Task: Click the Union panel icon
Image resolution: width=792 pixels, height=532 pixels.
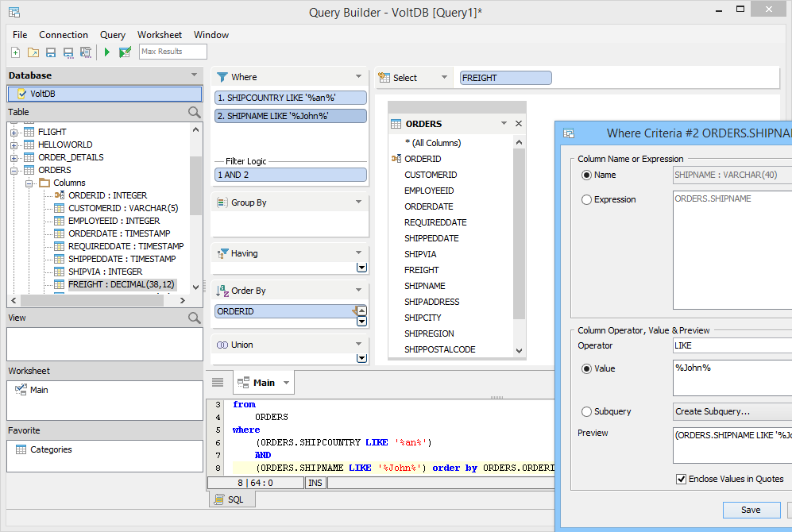Action: (222, 345)
